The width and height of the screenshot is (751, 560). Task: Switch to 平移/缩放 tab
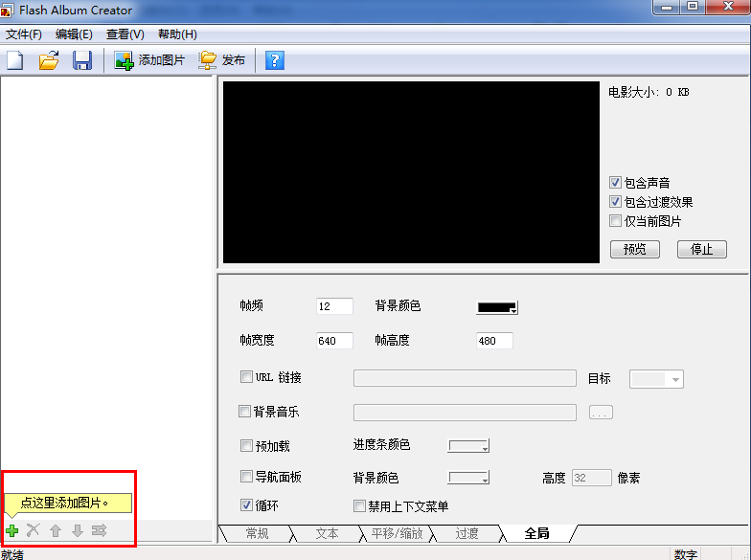(397, 533)
